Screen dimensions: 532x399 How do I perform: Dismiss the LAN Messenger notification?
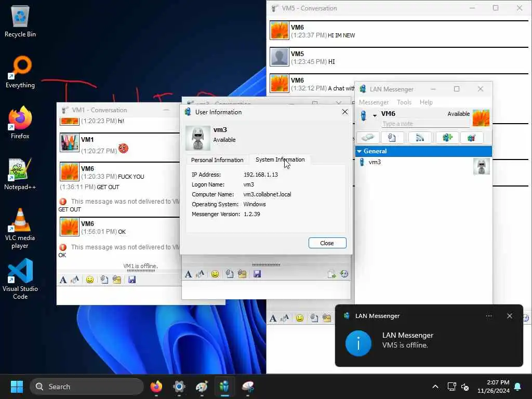tap(509, 316)
